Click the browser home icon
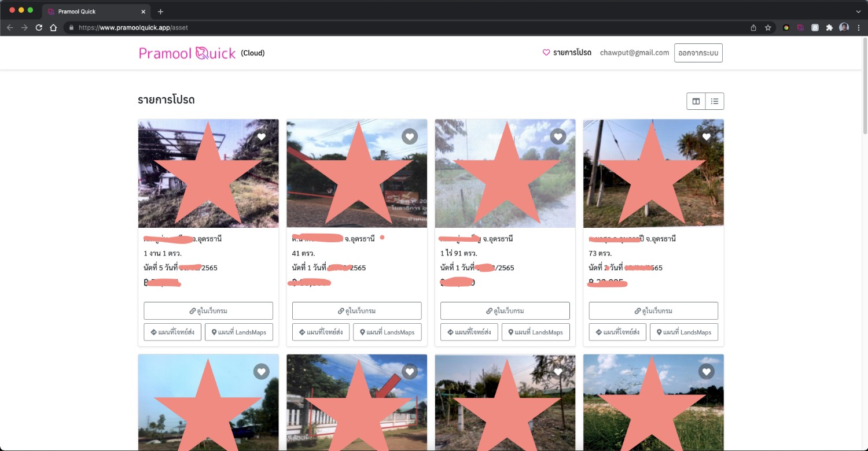The width and height of the screenshot is (868, 451). click(53, 27)
